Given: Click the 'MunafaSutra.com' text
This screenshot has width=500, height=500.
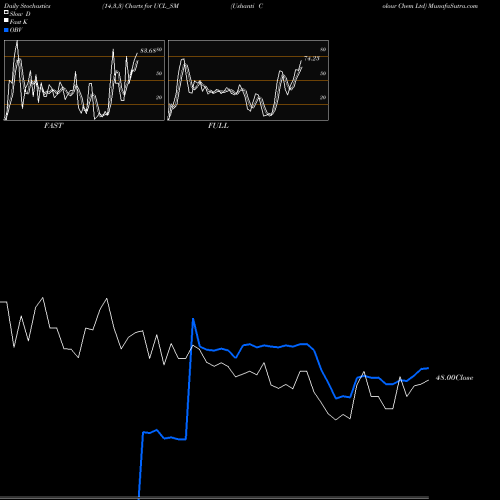Looking at the screenshot, I should 453,6.
